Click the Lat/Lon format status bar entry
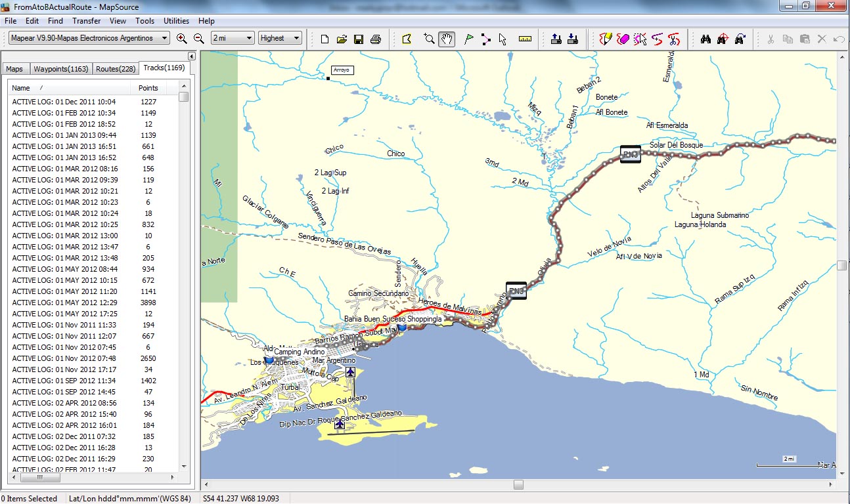The width and height of the screenshot is (850, 504). click(130, 498)
